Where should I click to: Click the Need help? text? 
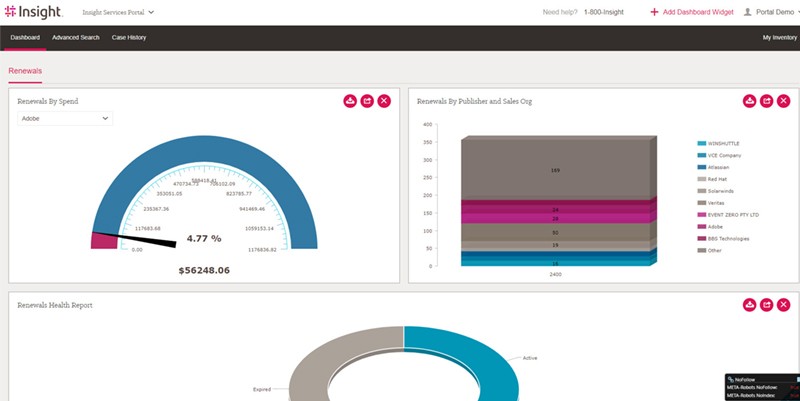click(x=560, y=12)
